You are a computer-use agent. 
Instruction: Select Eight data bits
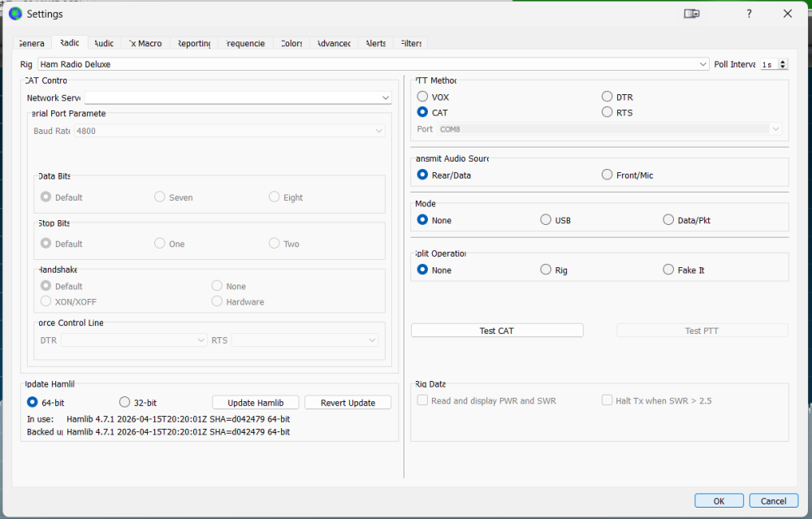pyautogui.click(x=286, y=197)
